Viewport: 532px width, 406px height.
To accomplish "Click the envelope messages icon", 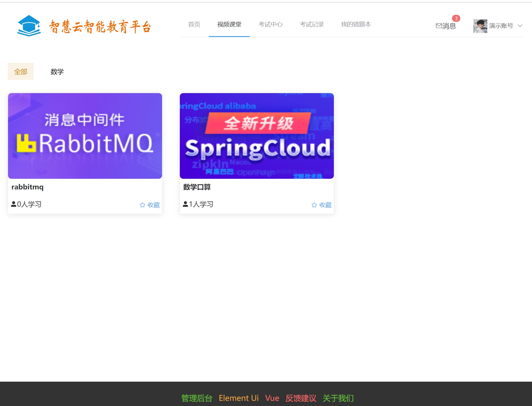I will tap(439, 26).
